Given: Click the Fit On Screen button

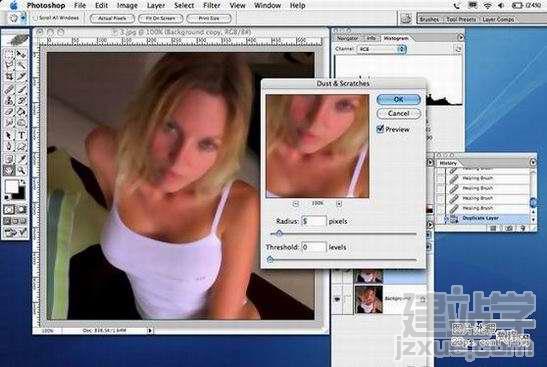Looking at the screenshot, I should click(x=160, y=18).
